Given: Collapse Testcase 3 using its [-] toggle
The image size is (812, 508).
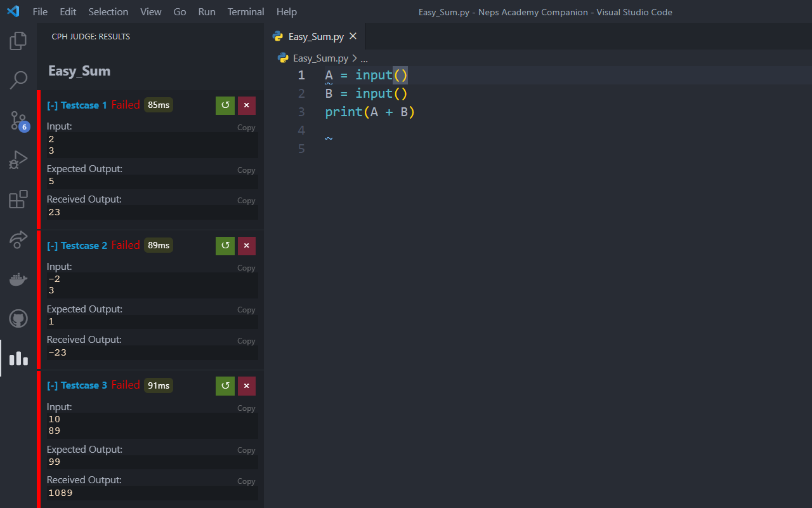Looking at the screenshot, I should pyautogui.click(x=52, y=385).
